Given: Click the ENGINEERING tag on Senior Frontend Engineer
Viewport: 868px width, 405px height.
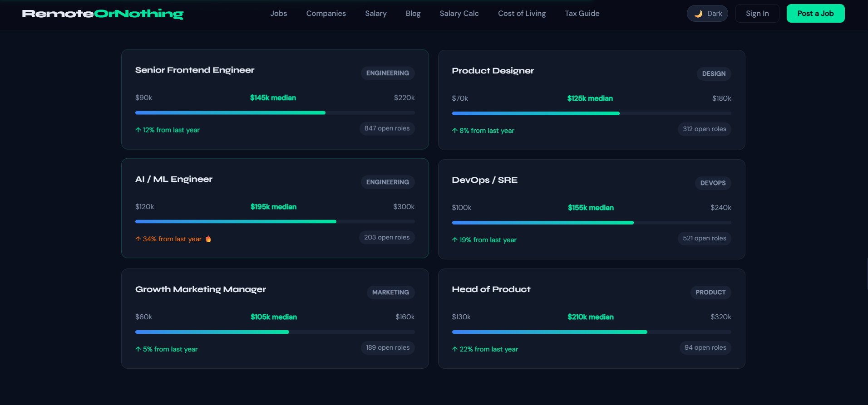Looking at the screenshot, I should click(388, 73).
